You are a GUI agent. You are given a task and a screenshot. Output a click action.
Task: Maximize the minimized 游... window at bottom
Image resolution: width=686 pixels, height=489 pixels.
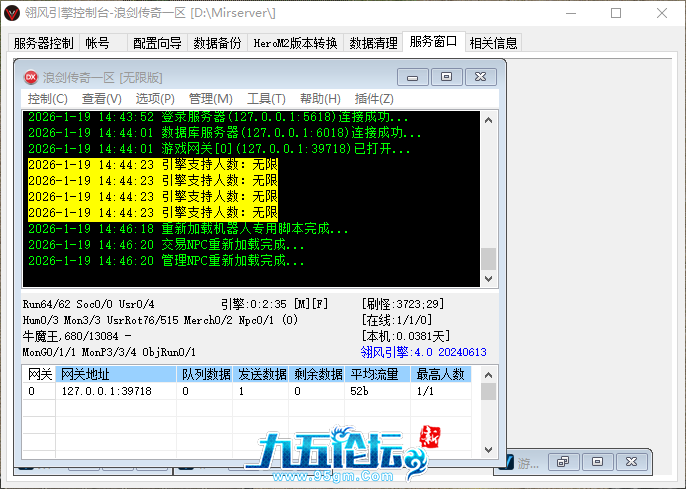597,461
